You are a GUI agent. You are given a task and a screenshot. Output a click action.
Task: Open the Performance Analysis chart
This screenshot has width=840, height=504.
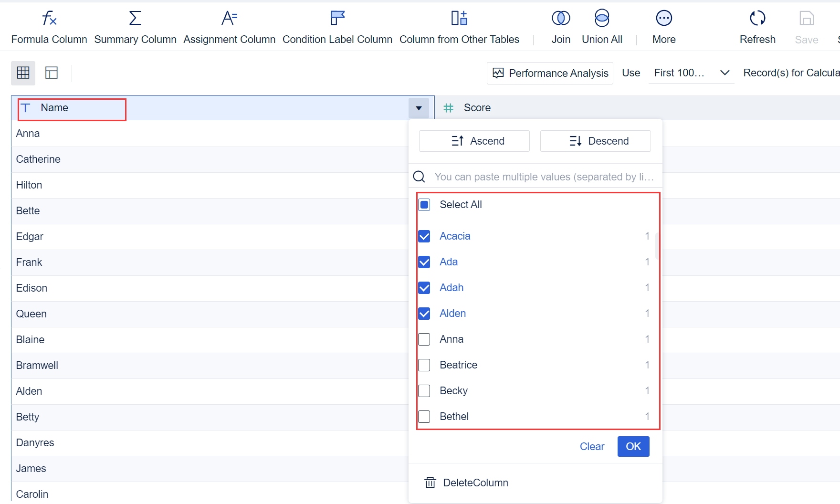(549, 73)
